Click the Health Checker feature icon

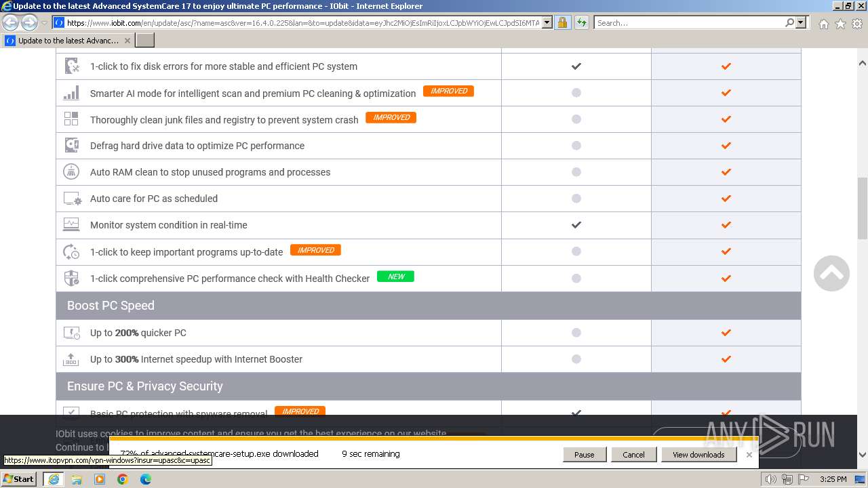pyautogui.click(x=71, y=278)
